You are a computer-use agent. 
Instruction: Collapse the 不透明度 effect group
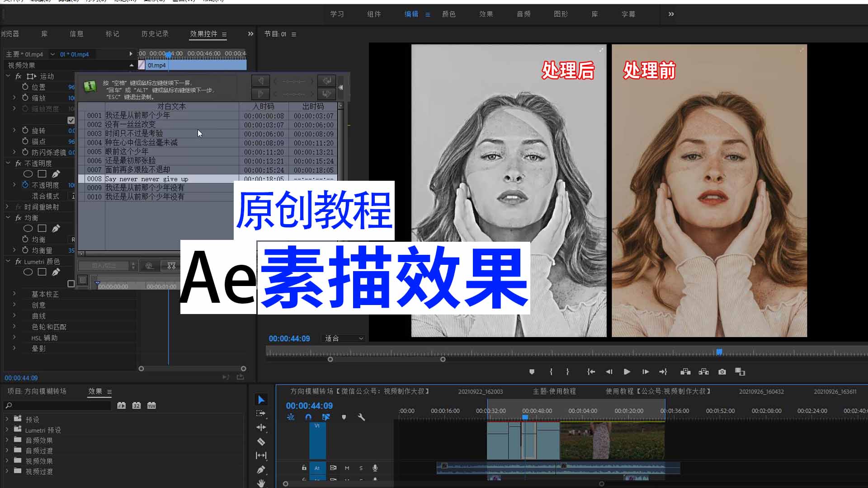tap(8, 163)
